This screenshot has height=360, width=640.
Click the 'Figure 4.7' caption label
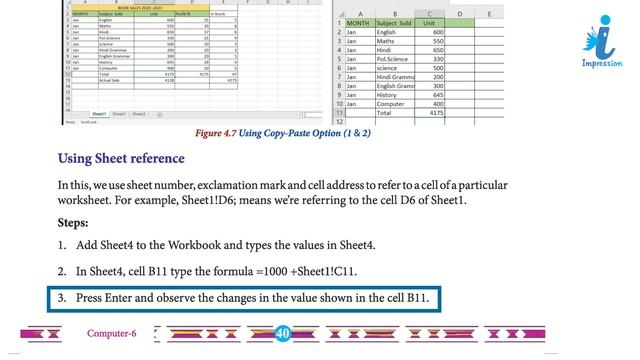coord(216,133)
